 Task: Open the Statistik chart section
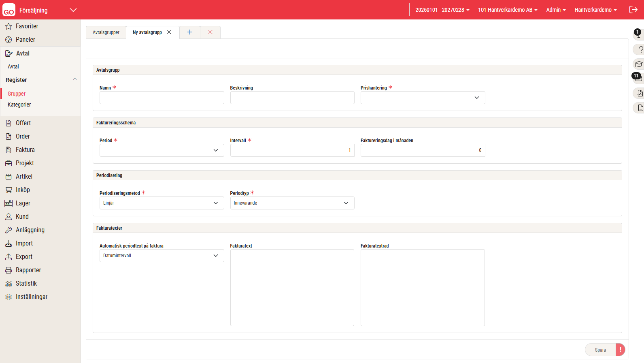pyautogui.click(x=9, y=284)
